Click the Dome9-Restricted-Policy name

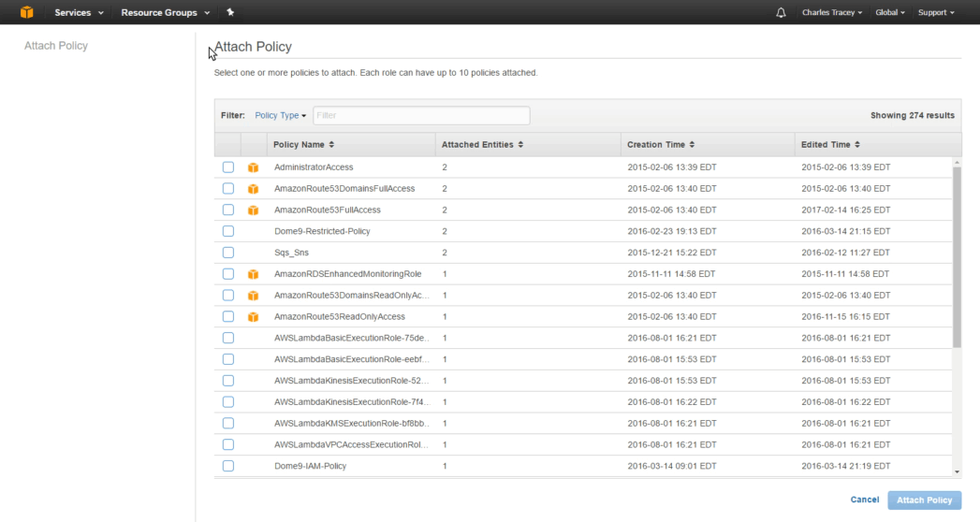coord(322,231)
